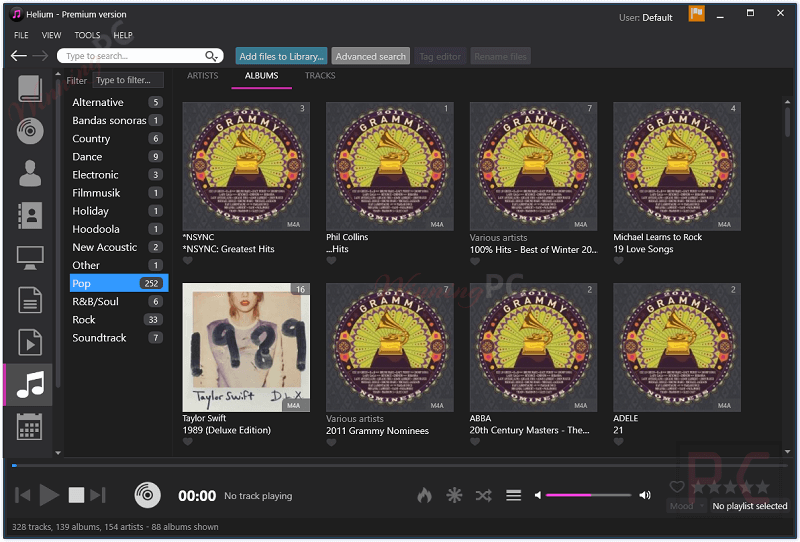The height and width of the screenshot is (542, 800).
Task: Open the document list icon in sidebar
Action: (x=30, y=300)
